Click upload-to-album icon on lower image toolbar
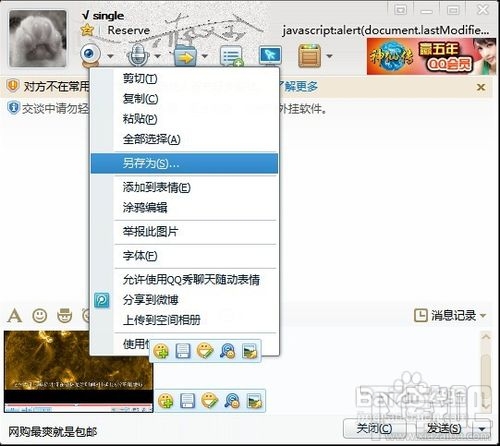 tap(254, 401)
